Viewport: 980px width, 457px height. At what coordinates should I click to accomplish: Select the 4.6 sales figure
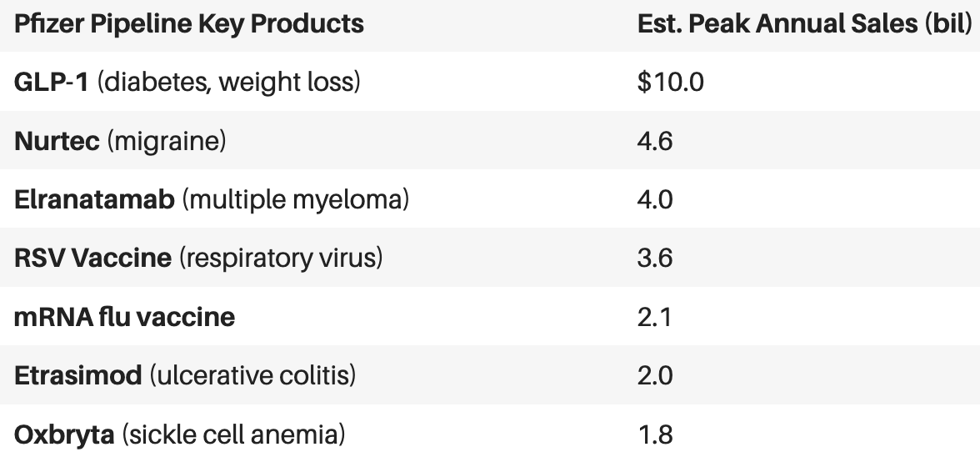655,141
